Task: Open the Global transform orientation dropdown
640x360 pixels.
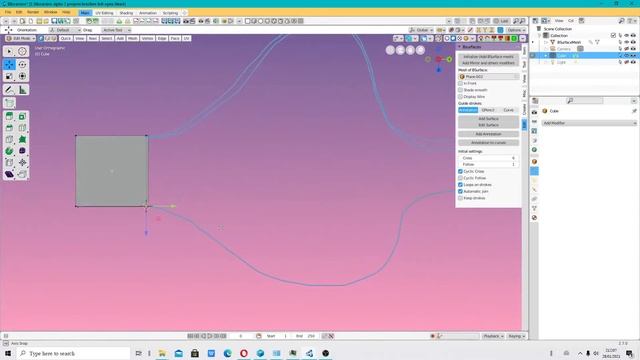Action: pos(421,30)
